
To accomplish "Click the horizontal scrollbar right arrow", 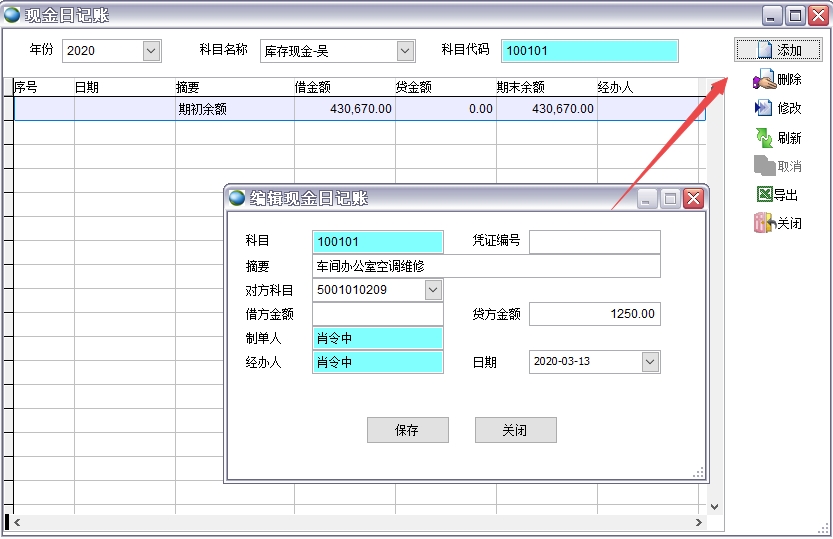I will tap(699, 523).
